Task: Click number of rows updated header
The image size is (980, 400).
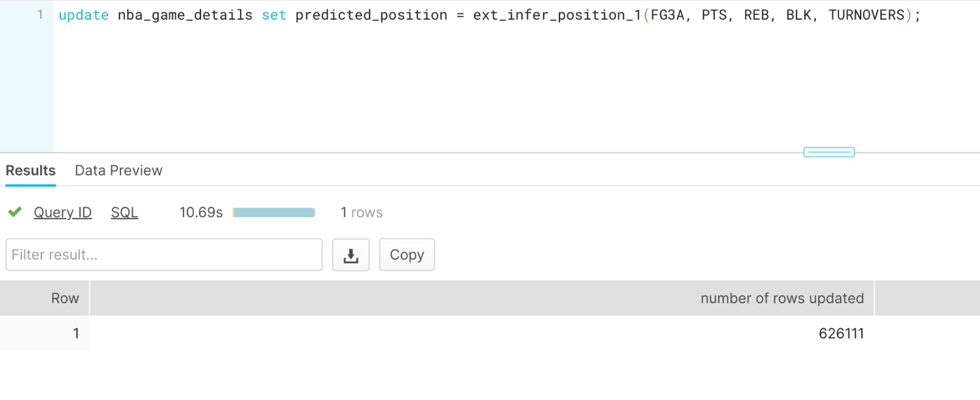Action: 781,298
